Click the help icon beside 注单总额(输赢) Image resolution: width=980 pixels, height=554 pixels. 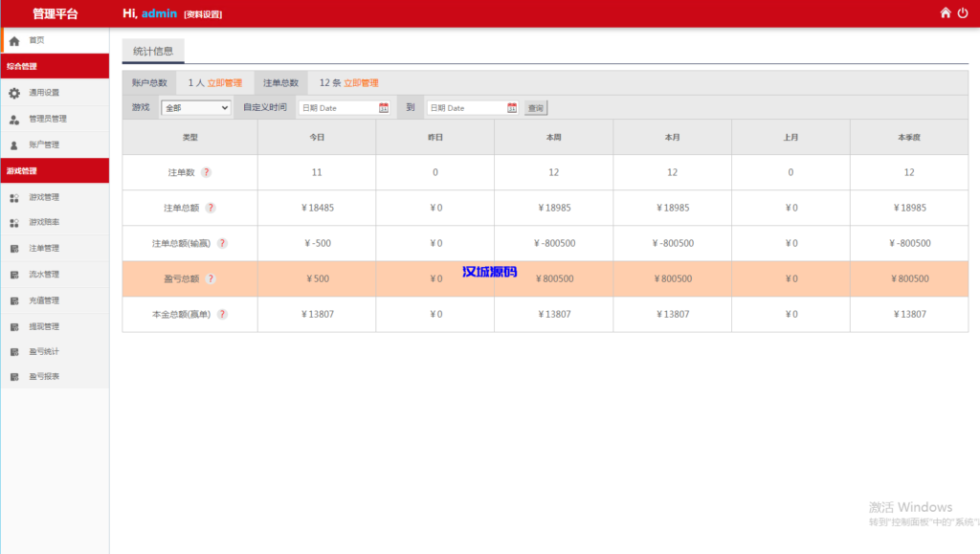tap(222, 243)
